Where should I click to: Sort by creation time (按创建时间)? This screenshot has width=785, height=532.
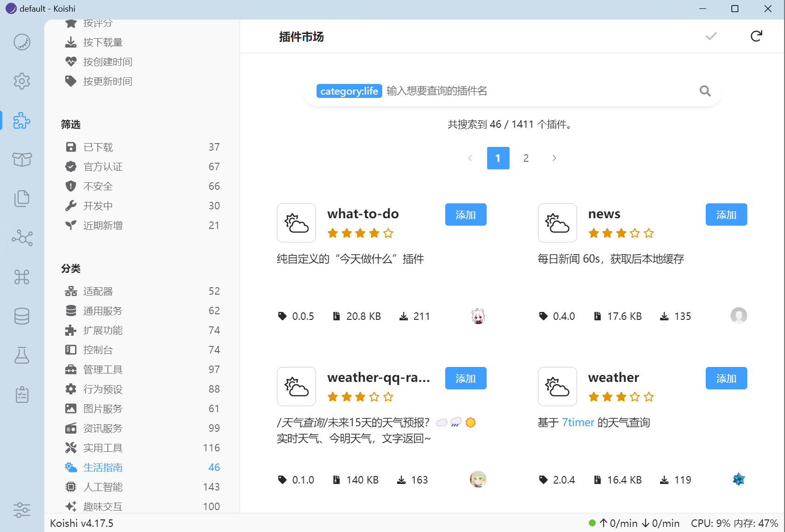click(x=142, y=62)
